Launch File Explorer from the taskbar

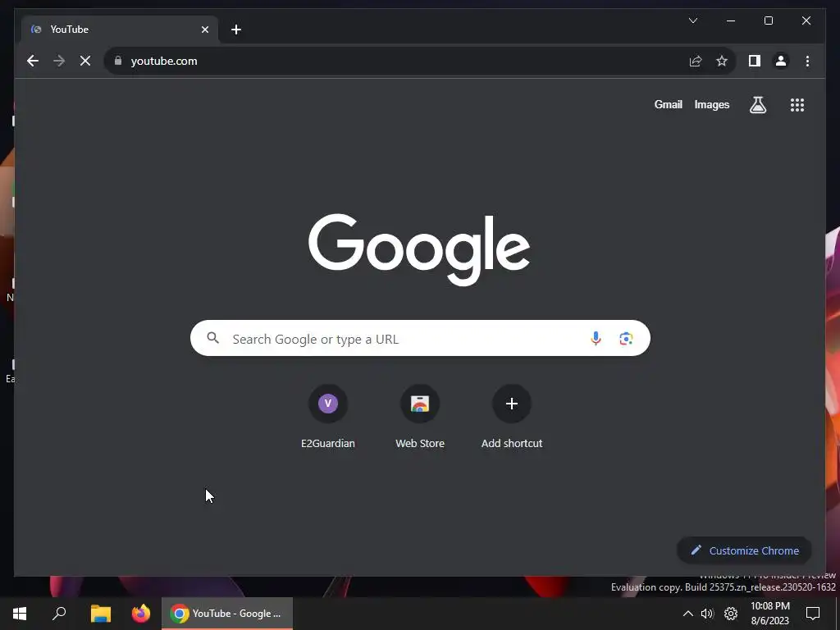pyautogui.click(x=101, y=614)
